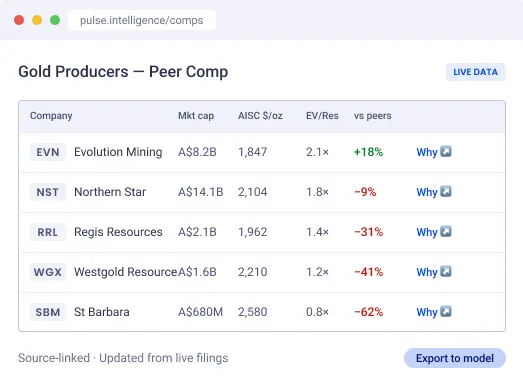Select the Northern Star company name

(110, 192)
